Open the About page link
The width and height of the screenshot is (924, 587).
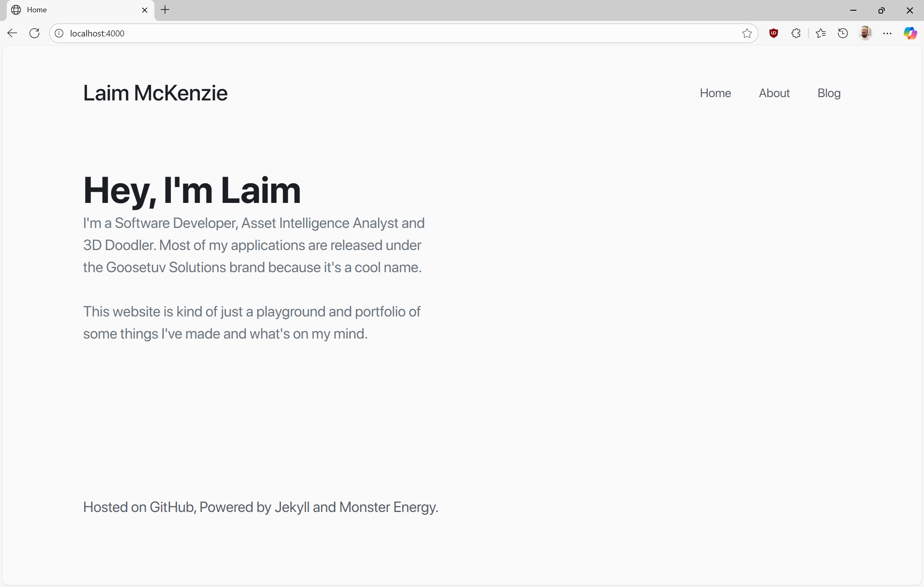coord(774,93)
